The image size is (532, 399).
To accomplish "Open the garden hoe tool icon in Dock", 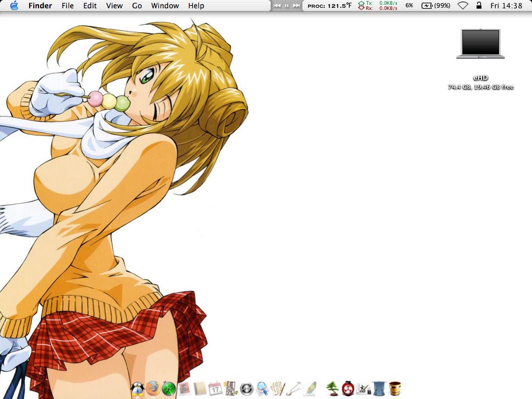I will (x=294, y=389).
